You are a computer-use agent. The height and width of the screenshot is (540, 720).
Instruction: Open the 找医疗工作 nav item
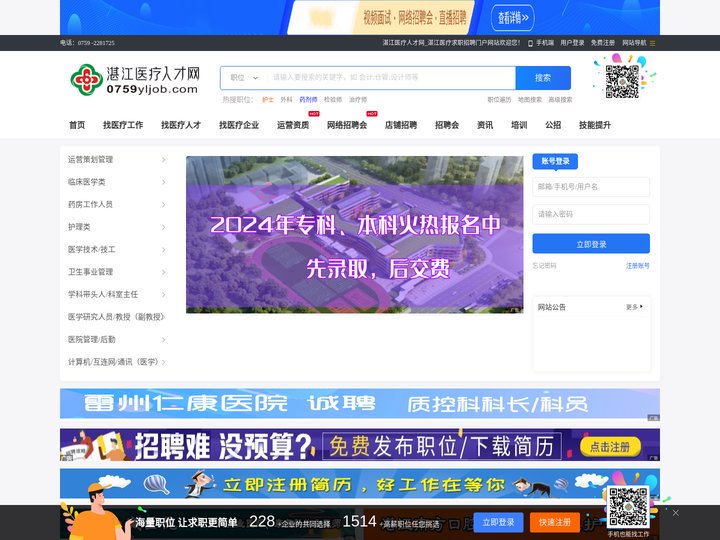[x=123, y=125]
